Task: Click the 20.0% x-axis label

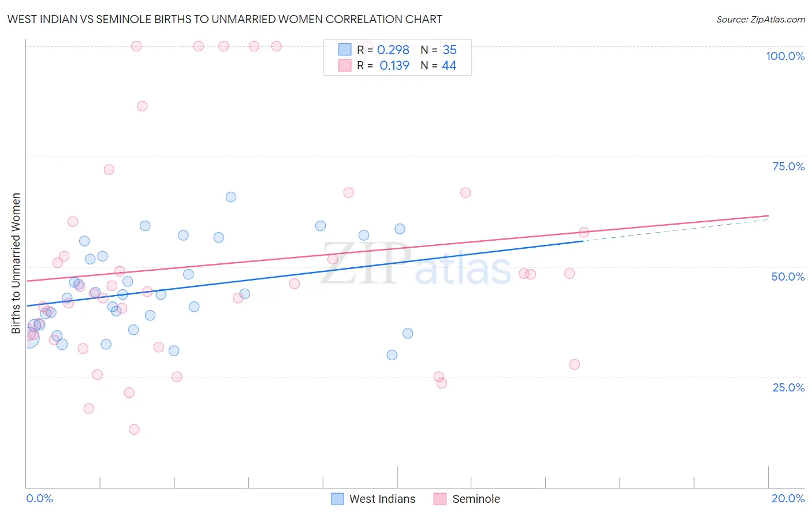Action: coord(788,498)
